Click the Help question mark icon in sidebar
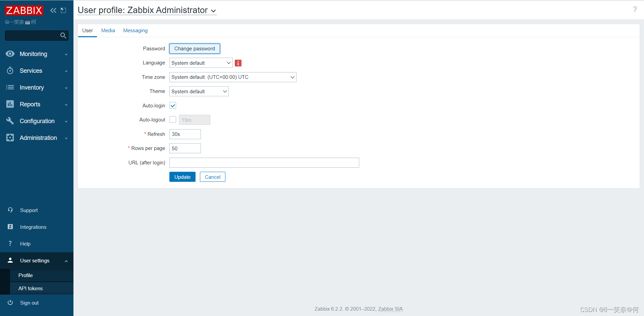 pyautogui.click(x=10, y=244)
